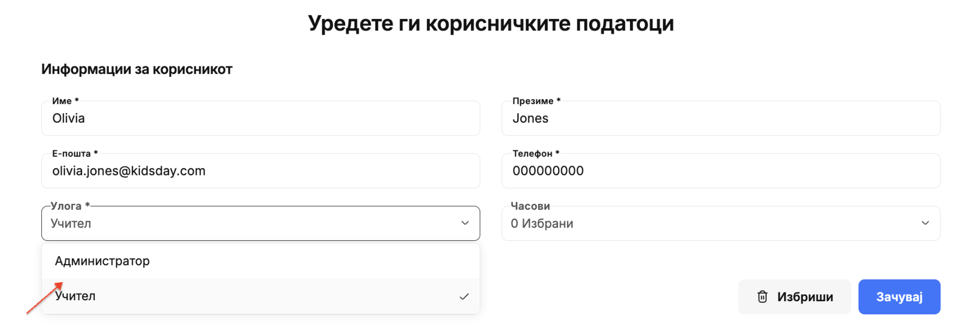
Task: Focus the Име field containing Olivia
Action: (x=261, y=118)
